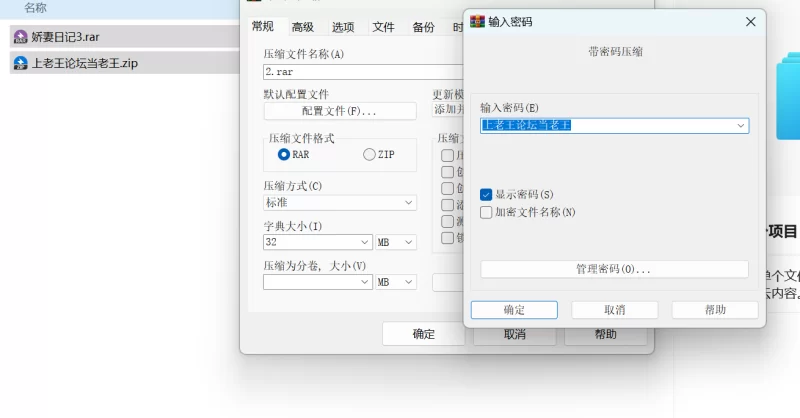Image resolution: width=800 pixels, height=418 pixels.
Task: Click 确定 in the archive settings window
Action: pos(423,334)
